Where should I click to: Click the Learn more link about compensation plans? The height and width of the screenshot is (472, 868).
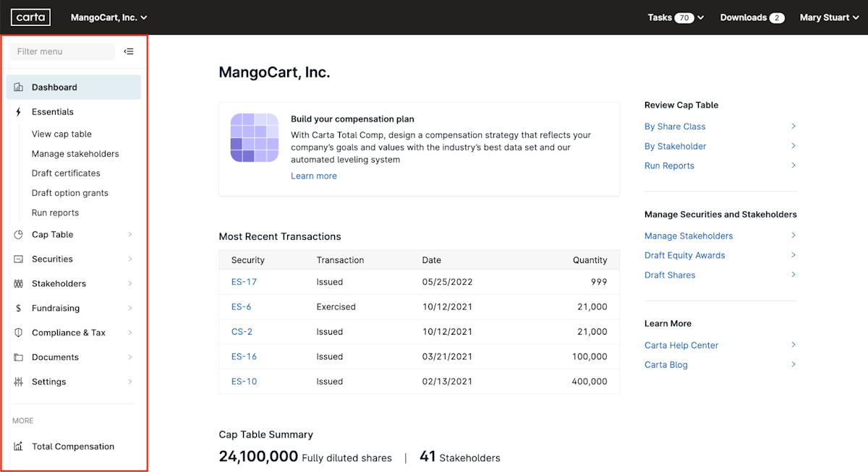tap(313, 176)
